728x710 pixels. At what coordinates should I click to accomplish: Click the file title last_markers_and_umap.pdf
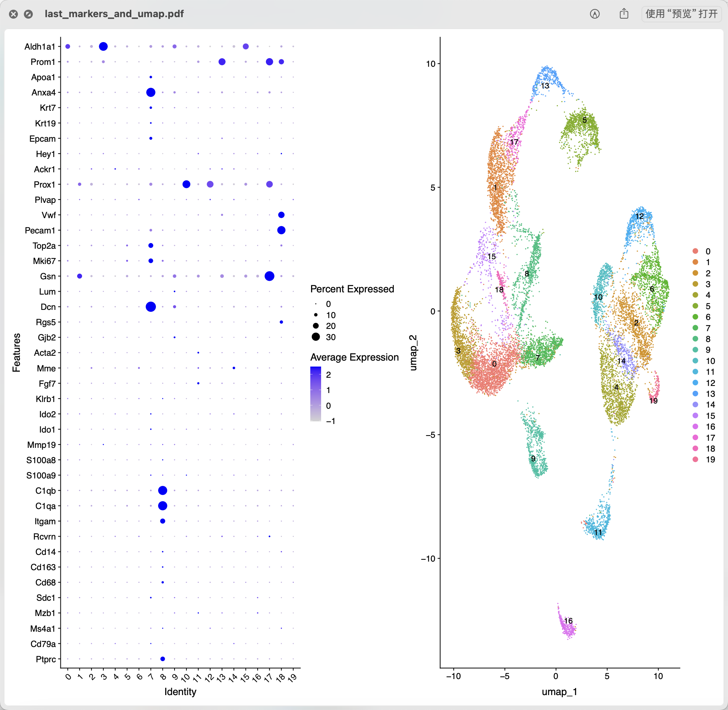point(114,14)
